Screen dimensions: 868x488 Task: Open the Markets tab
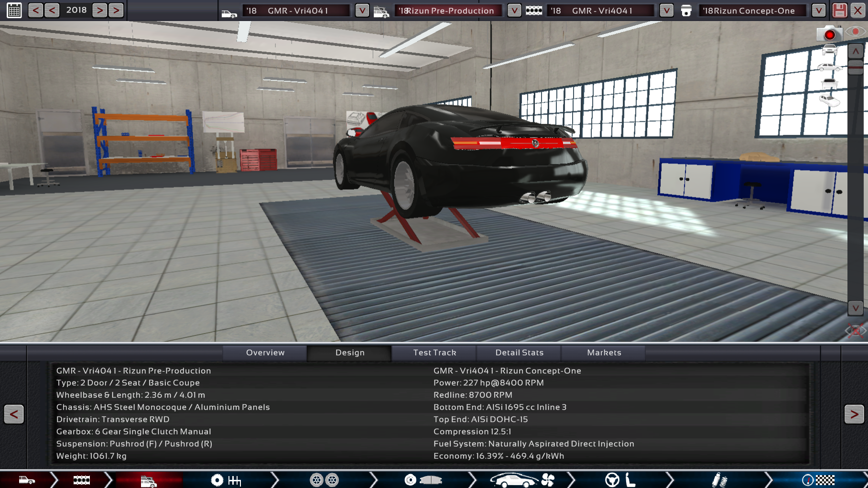(604, 353)
